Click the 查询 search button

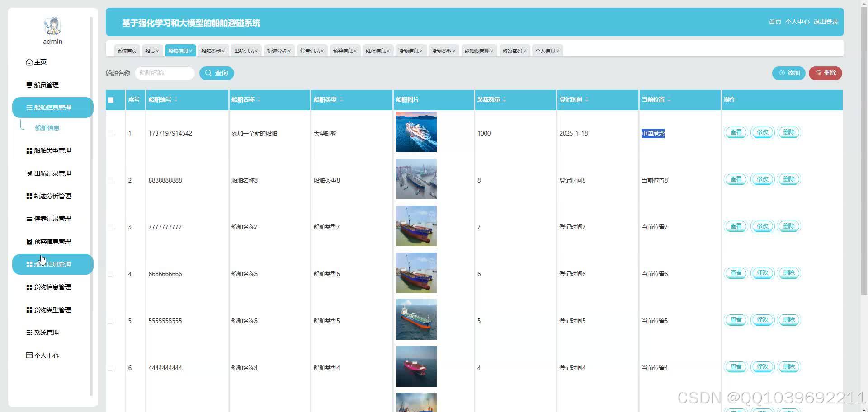click(217, 73)
